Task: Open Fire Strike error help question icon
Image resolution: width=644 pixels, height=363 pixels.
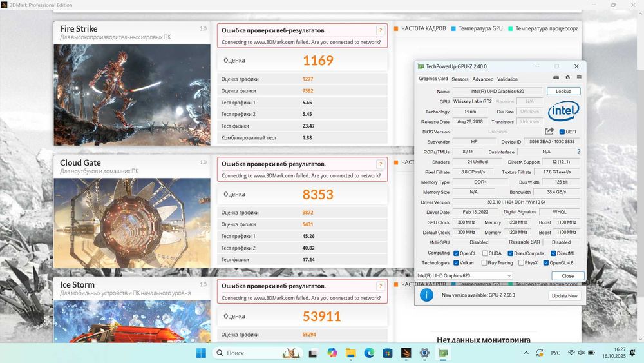Action: click(381, 30)
